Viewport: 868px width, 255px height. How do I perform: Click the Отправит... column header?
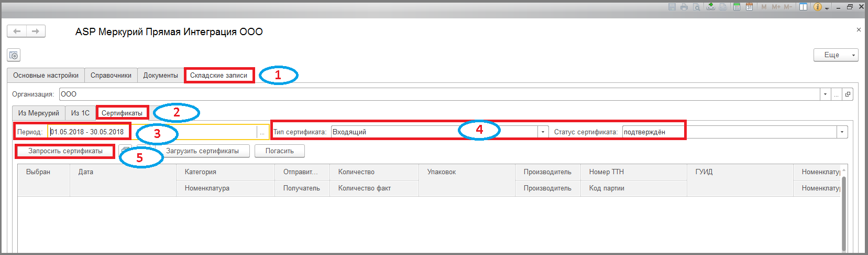(x=302, y=172)
